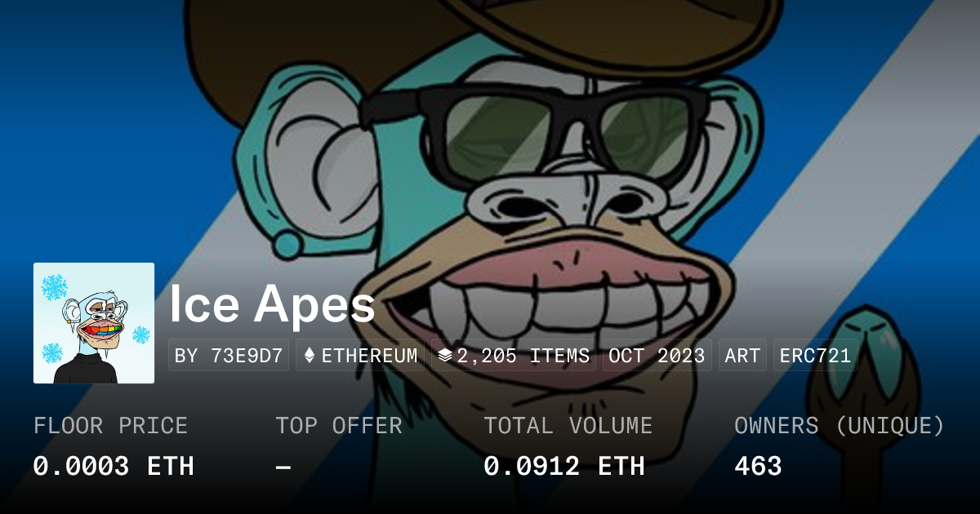Select the 0.0003 ETH floor price value

114,467
